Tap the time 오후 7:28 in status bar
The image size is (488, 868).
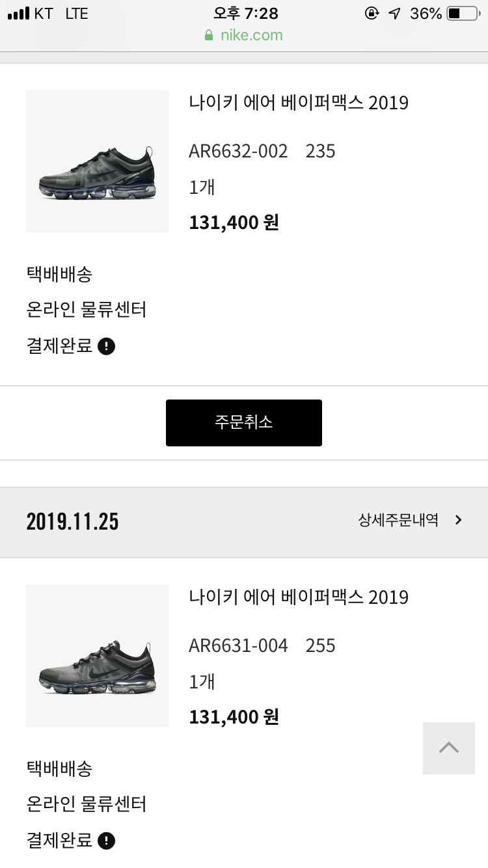(x=246, y=14)
